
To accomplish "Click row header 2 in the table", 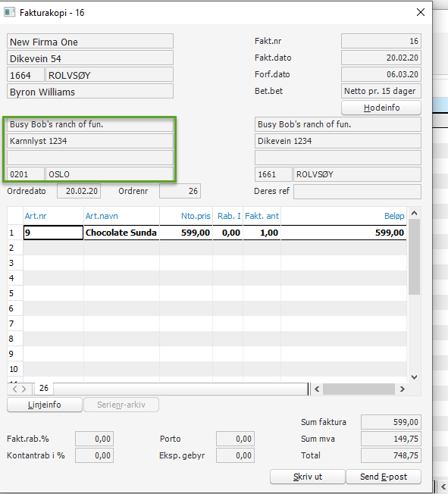I will pyautogui.click(x=15, y=248).
